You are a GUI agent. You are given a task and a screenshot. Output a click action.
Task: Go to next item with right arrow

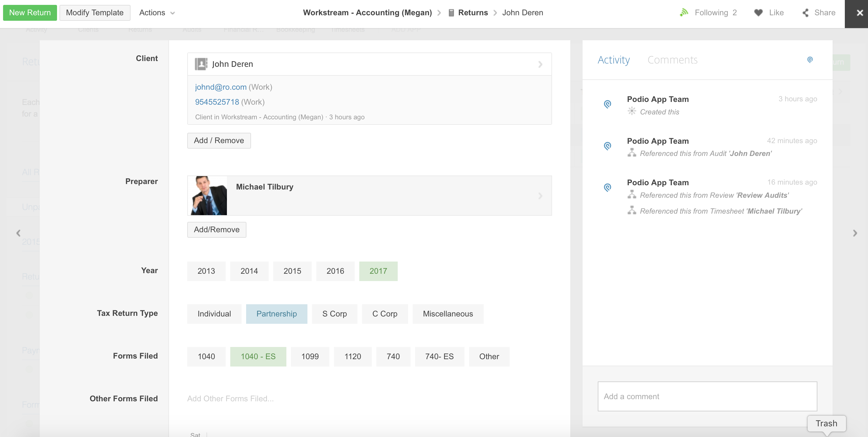coord(855,233)
